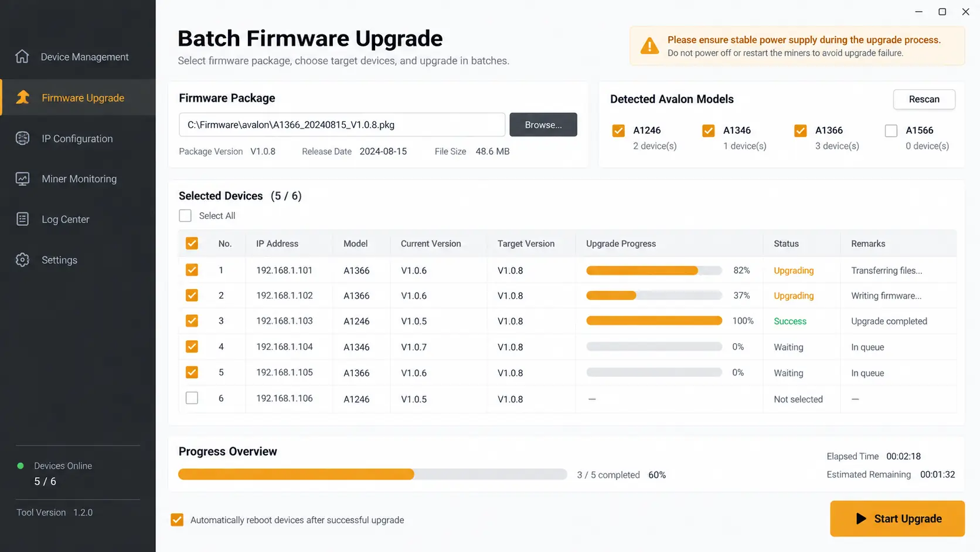Viewport: 980px width, 552px height.
Task: Click the '3 / 5 completed' text
Action: [x=608, y=475]
